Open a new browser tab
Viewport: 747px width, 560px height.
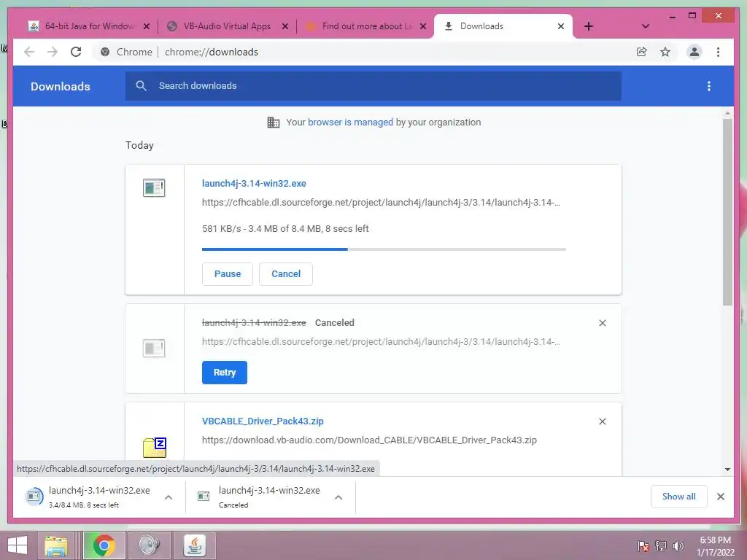[x=589, y=26]
